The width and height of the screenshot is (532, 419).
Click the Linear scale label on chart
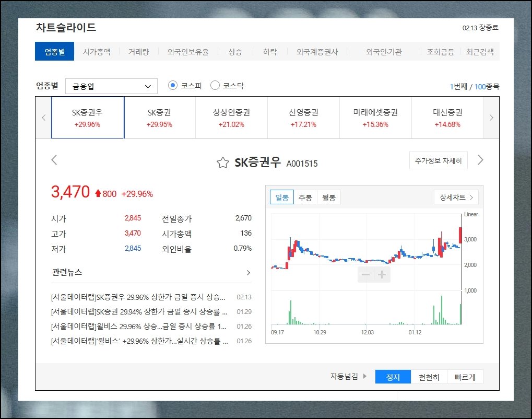pyautogui.click(x=471, y=214)
